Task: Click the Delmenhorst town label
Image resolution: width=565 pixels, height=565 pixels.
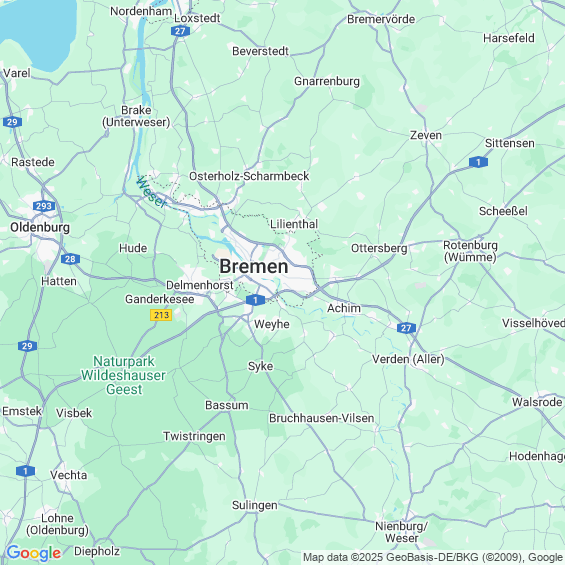Action: pos(200,285)
